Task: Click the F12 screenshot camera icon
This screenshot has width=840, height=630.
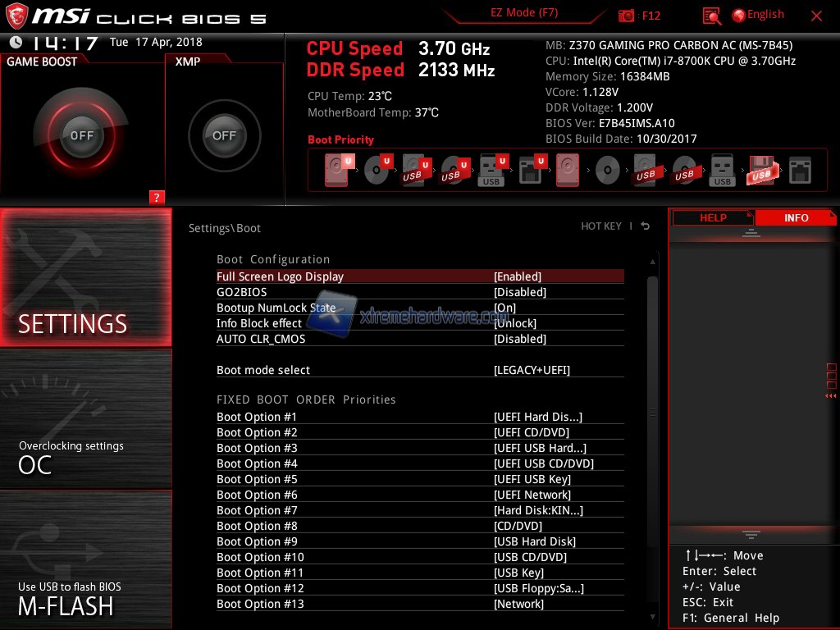Action: tap(627, 16)
